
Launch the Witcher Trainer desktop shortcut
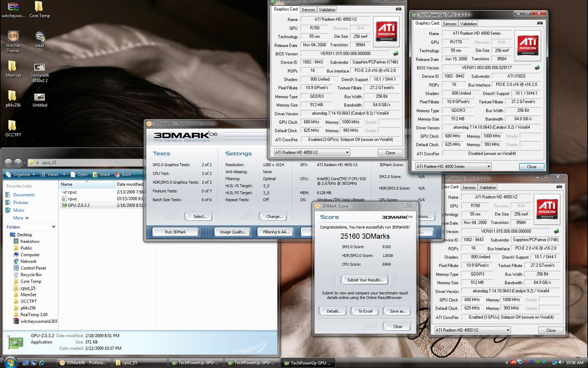pyautogui.click(x=13, y=42)
